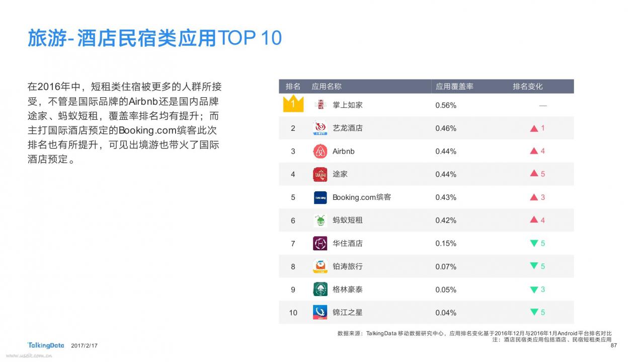Click rank number 10 in the table
Viewport: 644px width, 362px height.
[x=293, y=313]
